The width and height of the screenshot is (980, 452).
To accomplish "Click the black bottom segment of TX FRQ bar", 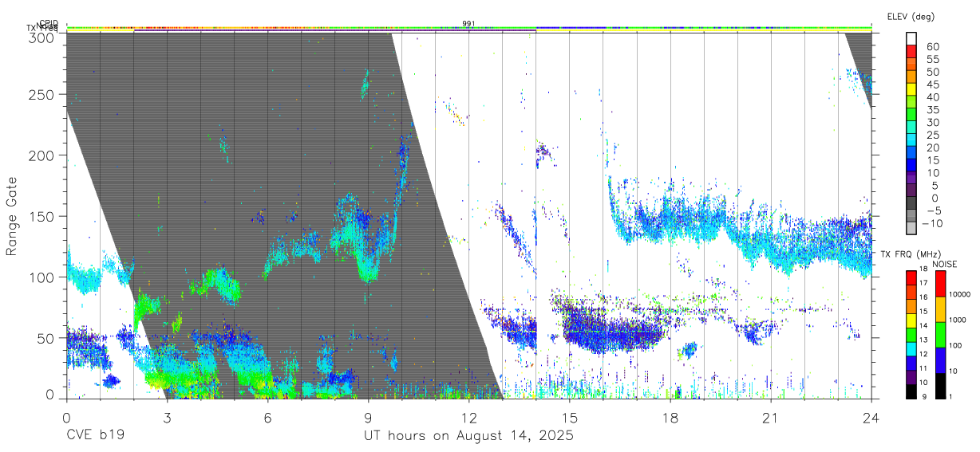I will coord(911,392).
